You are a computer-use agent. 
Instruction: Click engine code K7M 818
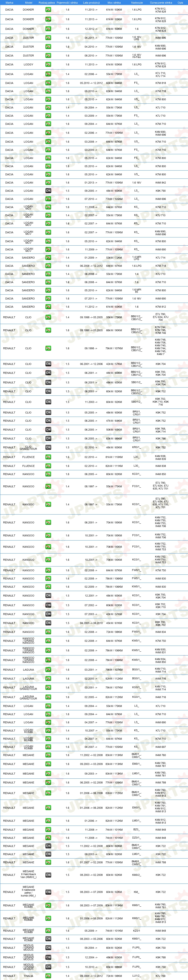point(161,83)
